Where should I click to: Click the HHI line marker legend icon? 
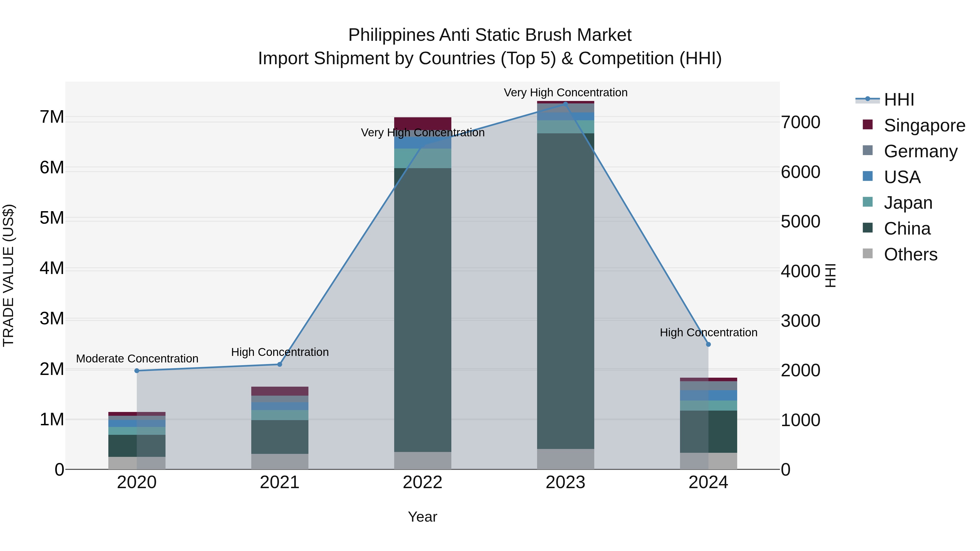[x=868, y=99]
